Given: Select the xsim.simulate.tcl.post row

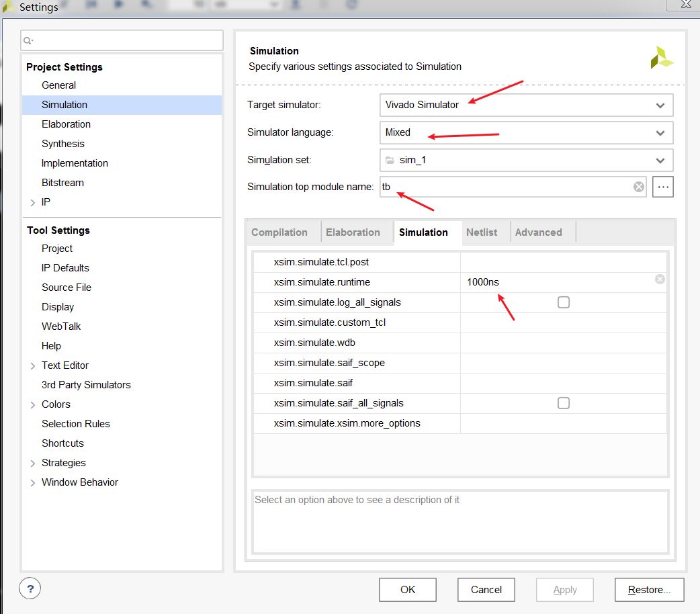Looking at the screenshot, I should click(x=460, y=262).
